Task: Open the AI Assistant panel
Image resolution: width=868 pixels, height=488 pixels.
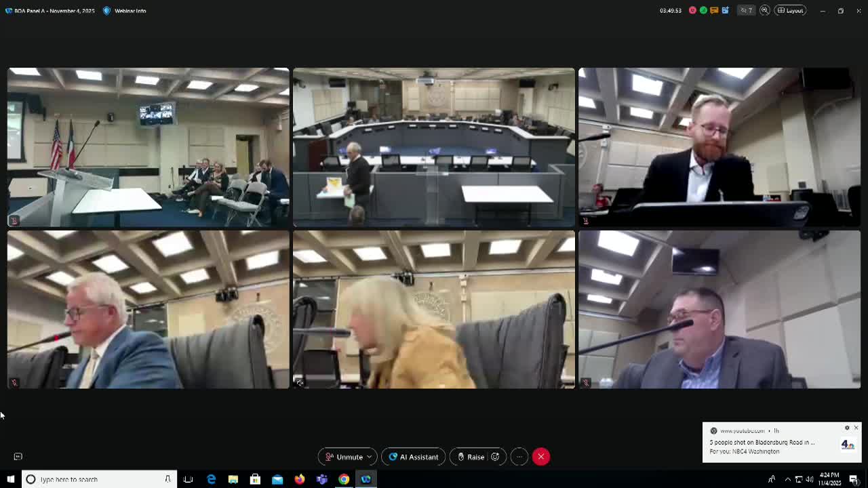Action: (413, 457)
